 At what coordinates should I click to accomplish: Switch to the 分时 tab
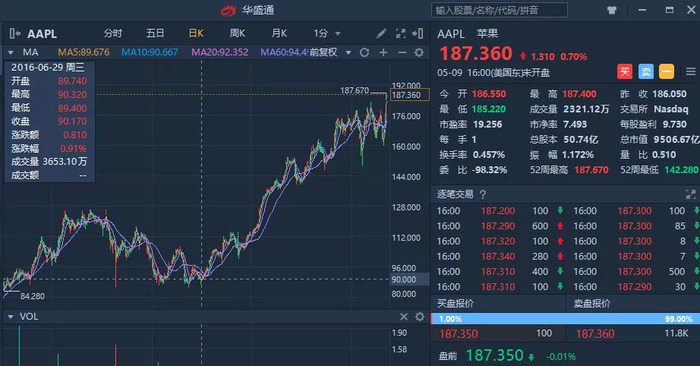(x=113, y=33)
